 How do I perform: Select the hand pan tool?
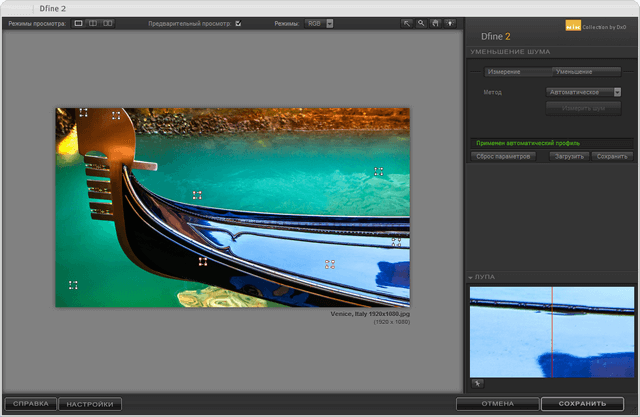[x=435, y=22]
